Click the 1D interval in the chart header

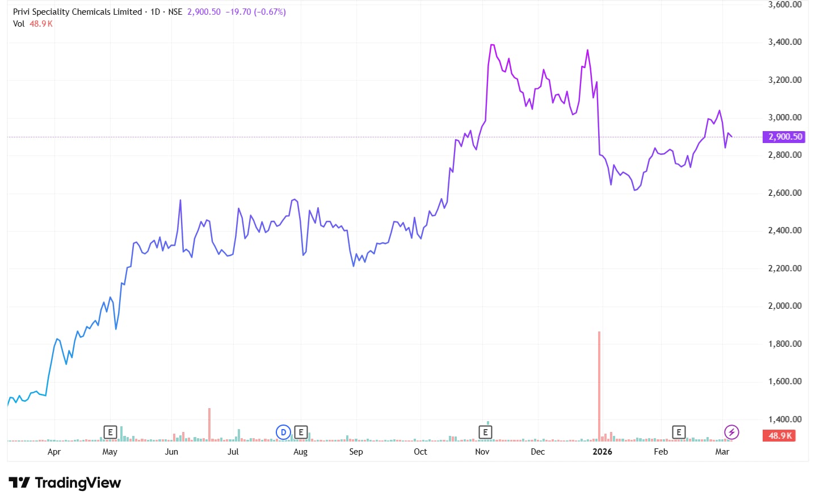tap(155, 12)
